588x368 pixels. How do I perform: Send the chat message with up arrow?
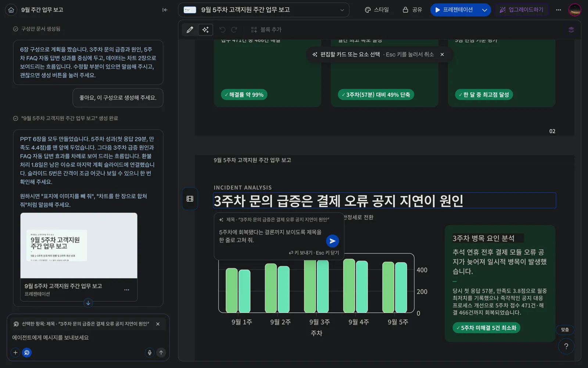click(x=161, y=353)
